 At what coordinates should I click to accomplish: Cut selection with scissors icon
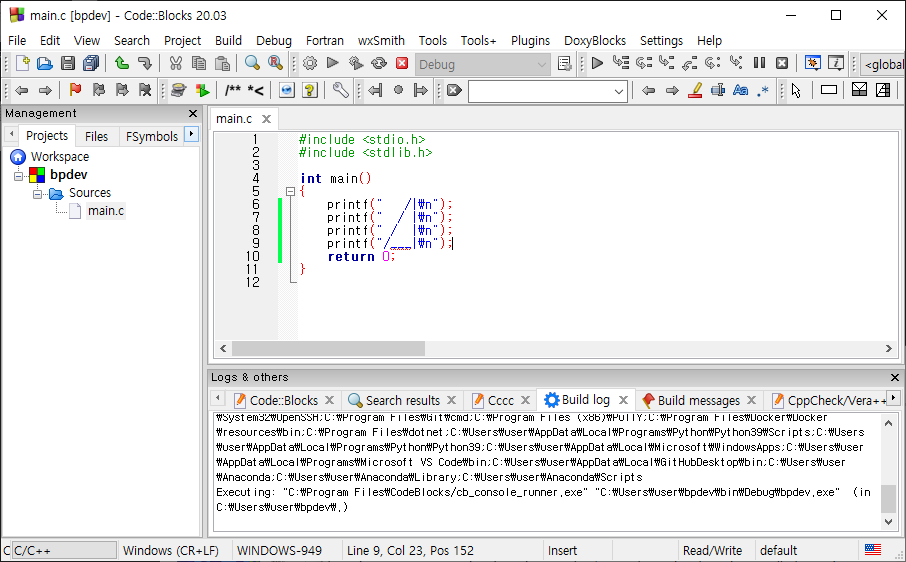coord(176,63)
